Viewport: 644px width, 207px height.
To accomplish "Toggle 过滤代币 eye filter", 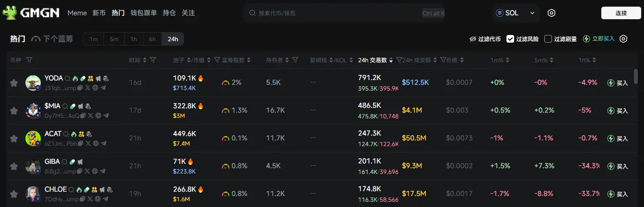I will pyautogui.click(x=473, y=39).
